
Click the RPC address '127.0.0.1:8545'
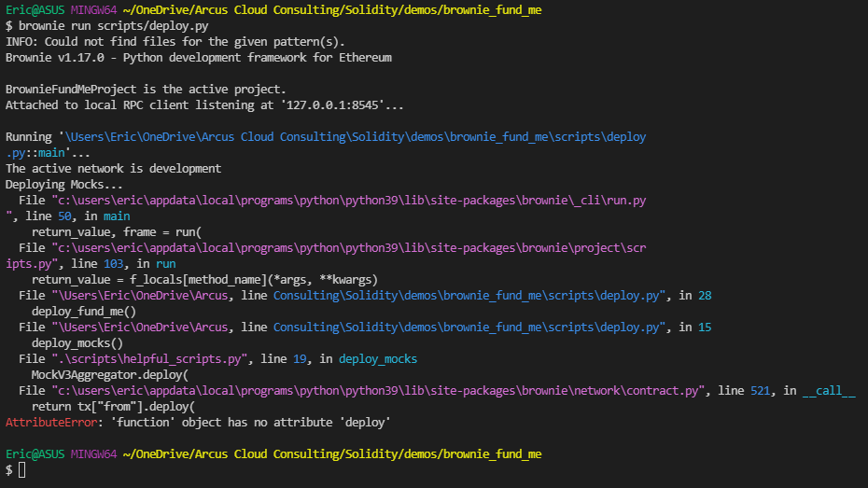pyautogui.click(x=332, y=105)
